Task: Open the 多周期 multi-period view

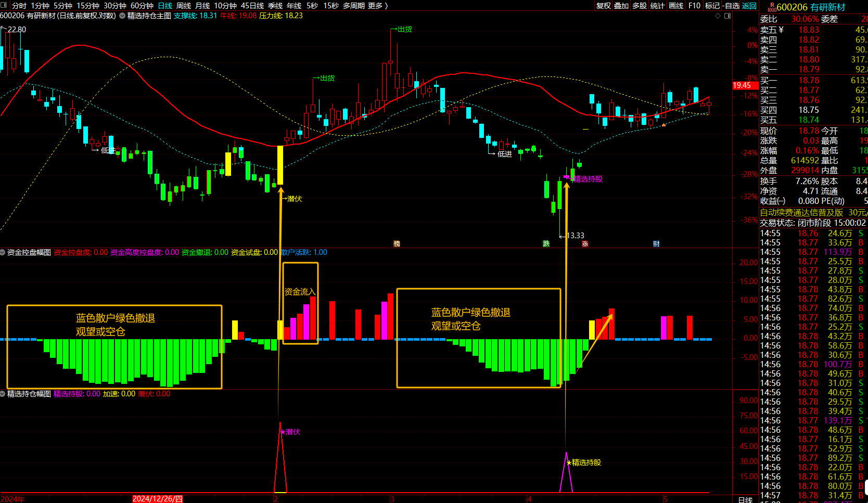Action: [354, 6]
